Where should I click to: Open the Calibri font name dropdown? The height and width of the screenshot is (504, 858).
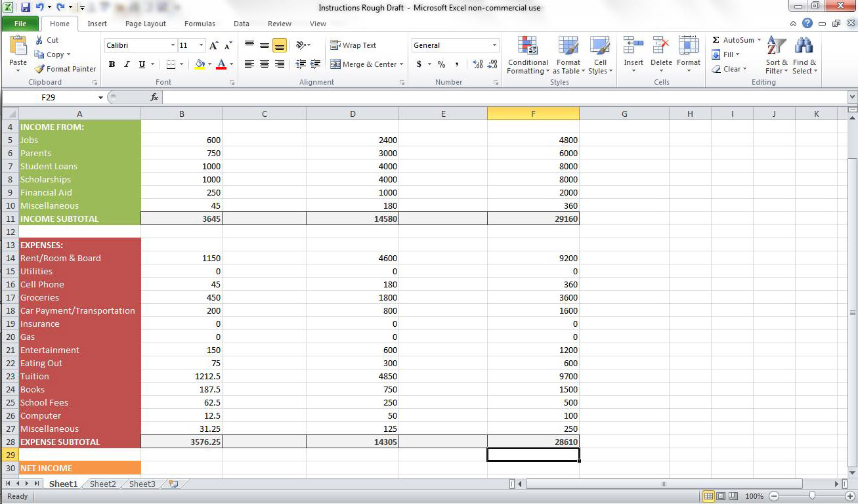(x=173, y=45)
